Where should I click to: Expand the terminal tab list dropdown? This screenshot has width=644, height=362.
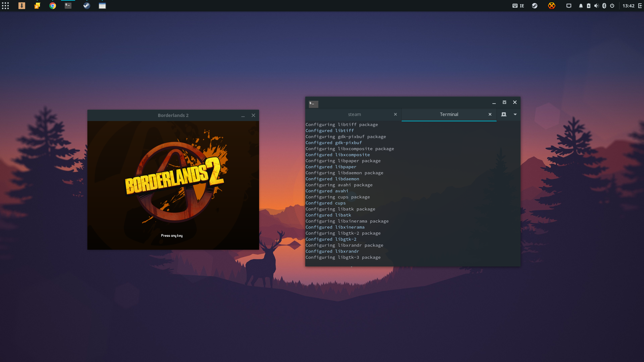point(515,114)
